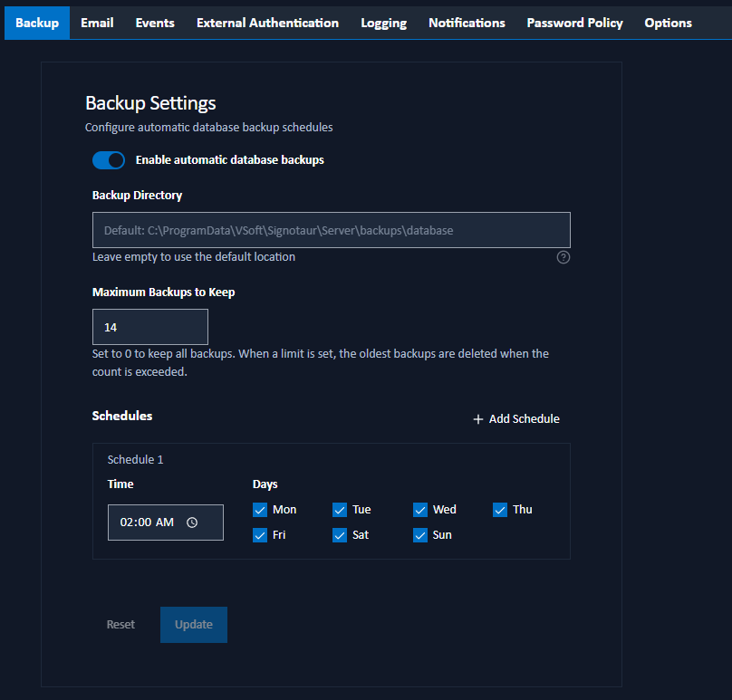Uncheck the Sat checkbox
Image resolution: width=732 pixels, height=700 pixels.
[x=340, y=535]
